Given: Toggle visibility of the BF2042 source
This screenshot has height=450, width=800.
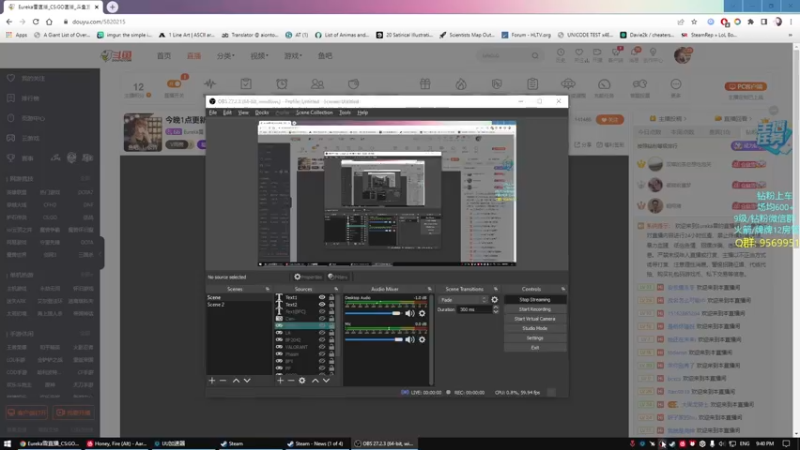Looking at the screenshot, I should pos(322,340).
